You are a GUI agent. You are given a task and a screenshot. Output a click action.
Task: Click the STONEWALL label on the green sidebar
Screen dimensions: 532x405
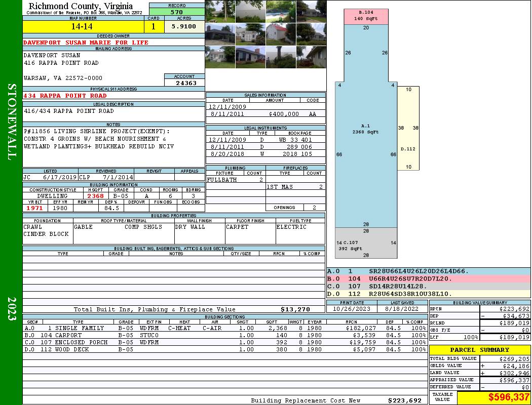coord(11,122)
